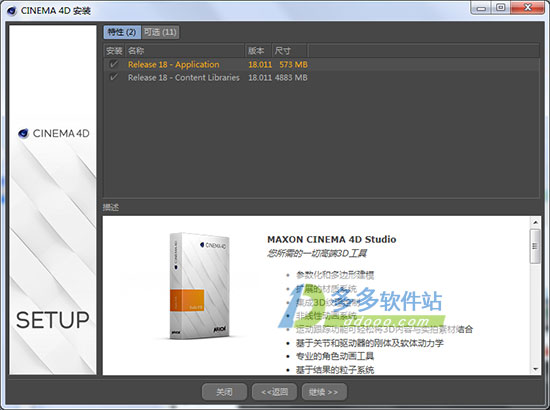
Task: Click the 573 MB size value
Action: (x=293, y=65)
